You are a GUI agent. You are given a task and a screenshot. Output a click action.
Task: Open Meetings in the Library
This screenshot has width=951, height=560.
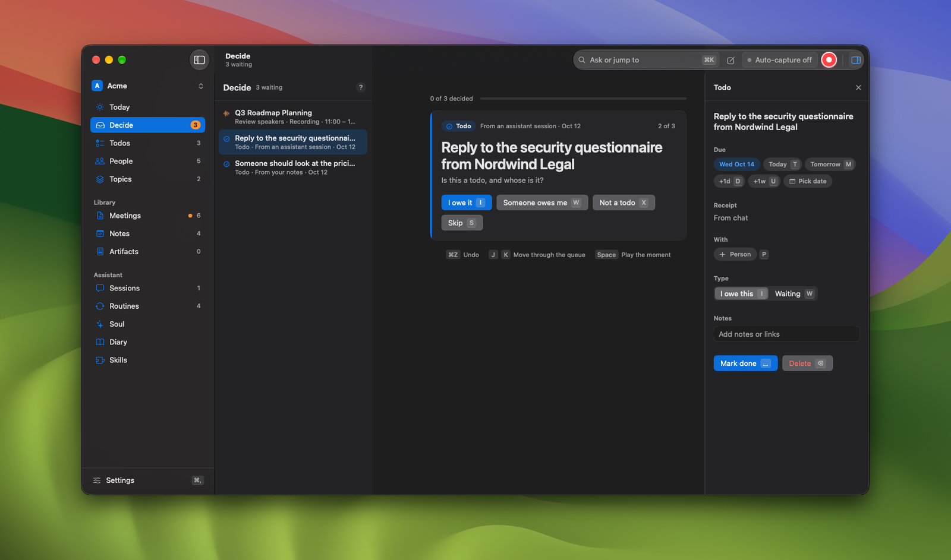tap(147, 216)
